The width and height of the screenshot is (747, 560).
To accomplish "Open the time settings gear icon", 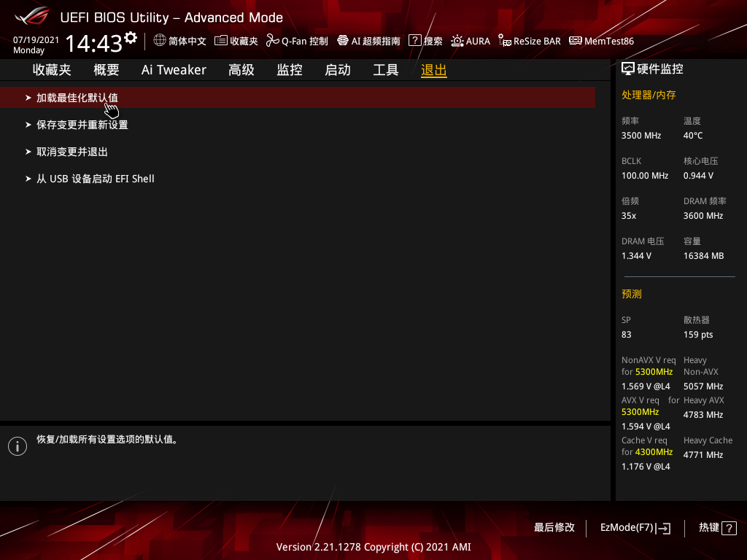I will pyautogui.click(x=131, y=38).
